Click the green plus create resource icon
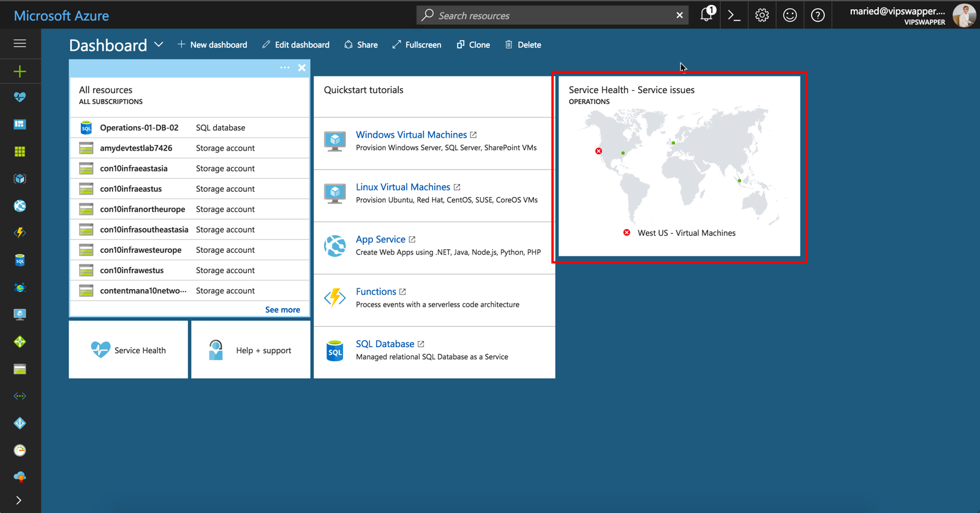The height and width of the screenshot is (513, 980). pyautogui.click(x=20, y=72)
